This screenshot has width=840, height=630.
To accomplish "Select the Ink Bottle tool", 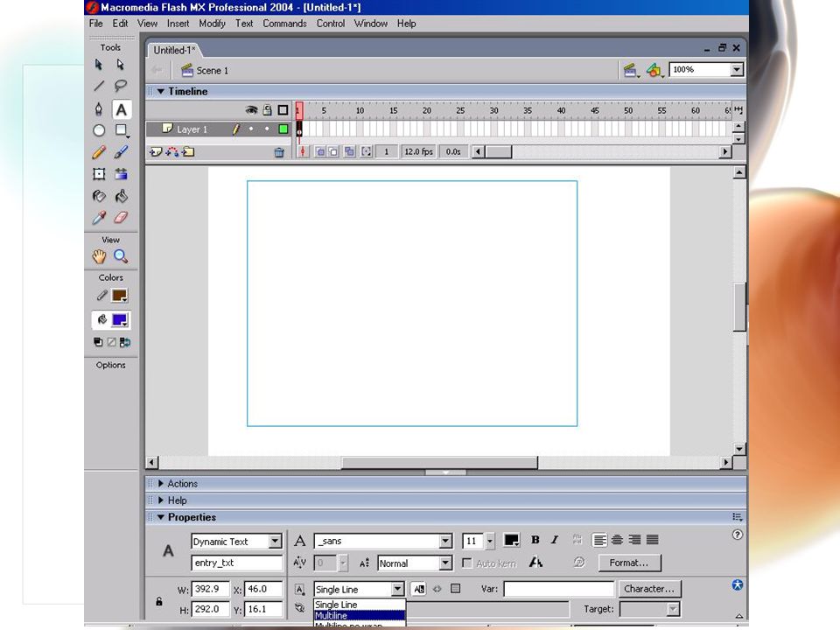I will click(99, 196).
